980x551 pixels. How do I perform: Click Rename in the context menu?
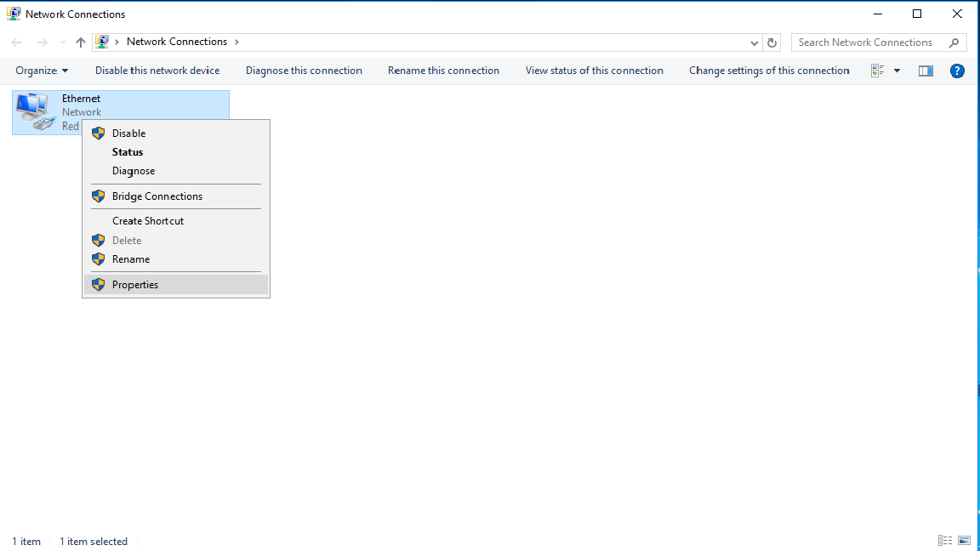[x=131, y=259]
